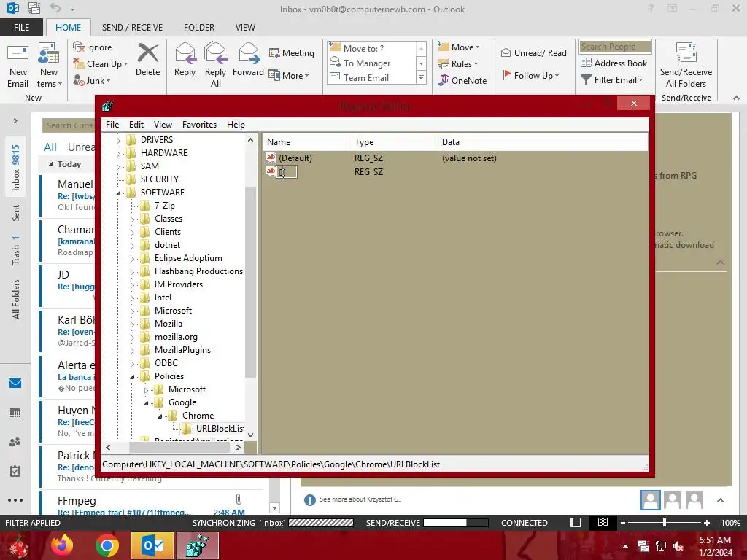Screen dimensions: 747x560
Task: Open the Address Book
Action: [614, 63]
